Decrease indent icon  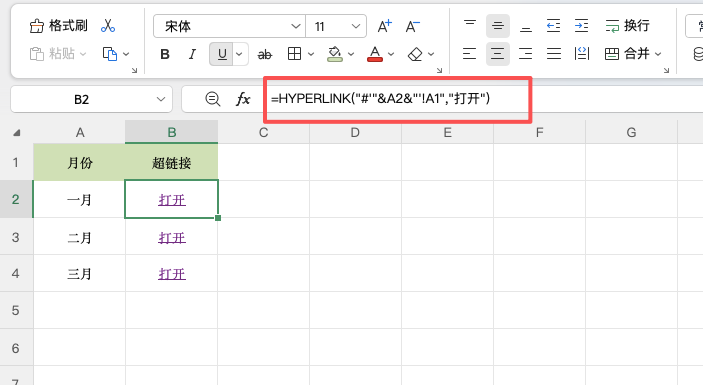[554, 26]
